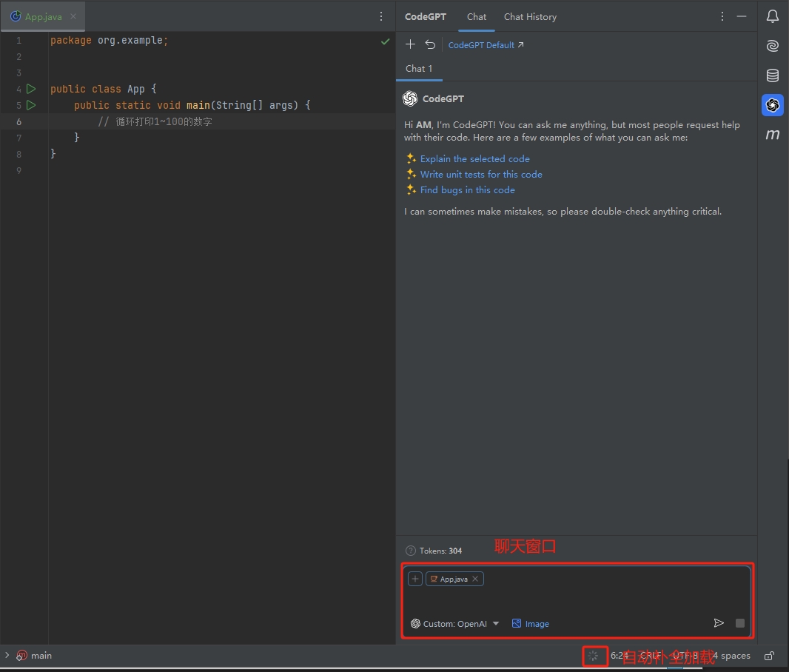Screen dimensions: 789x672
Task: Send the chat message arrow
Action: click(x=719, y=623)
